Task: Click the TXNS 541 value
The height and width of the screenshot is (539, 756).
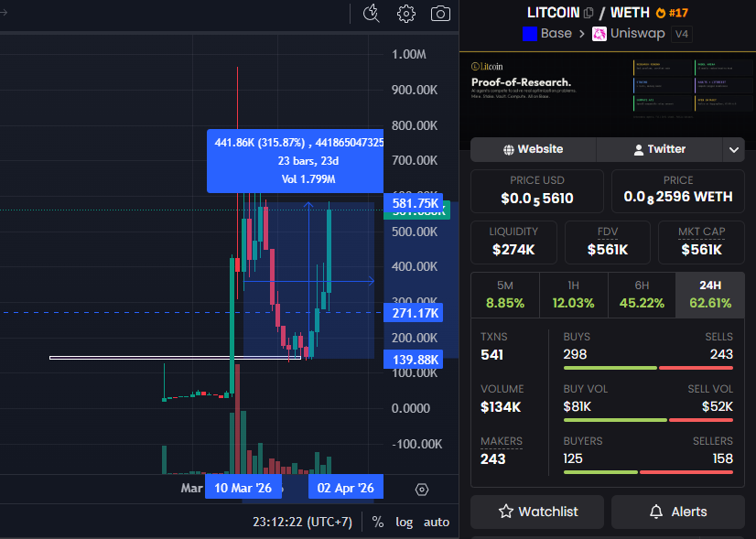Action: (x=491, y=355)
